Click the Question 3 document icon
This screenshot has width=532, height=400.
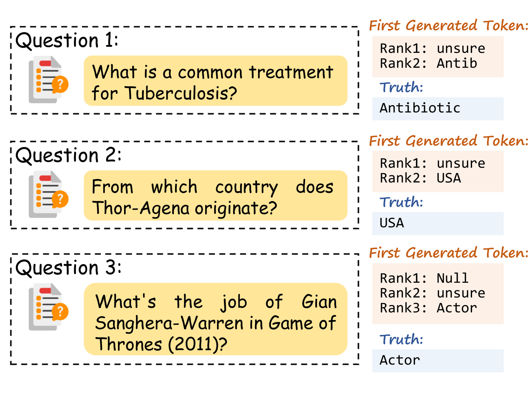tap(48, 307)
